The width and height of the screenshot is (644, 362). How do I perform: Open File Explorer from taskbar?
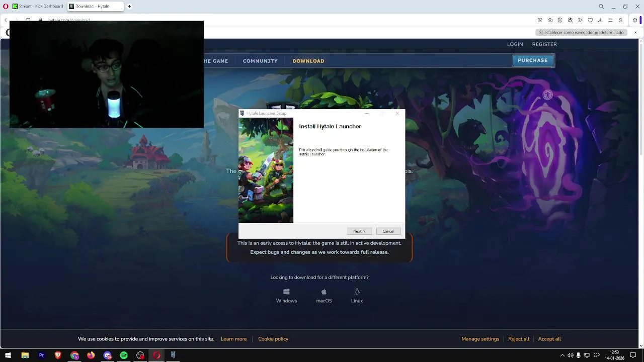(x=25, y=355)
